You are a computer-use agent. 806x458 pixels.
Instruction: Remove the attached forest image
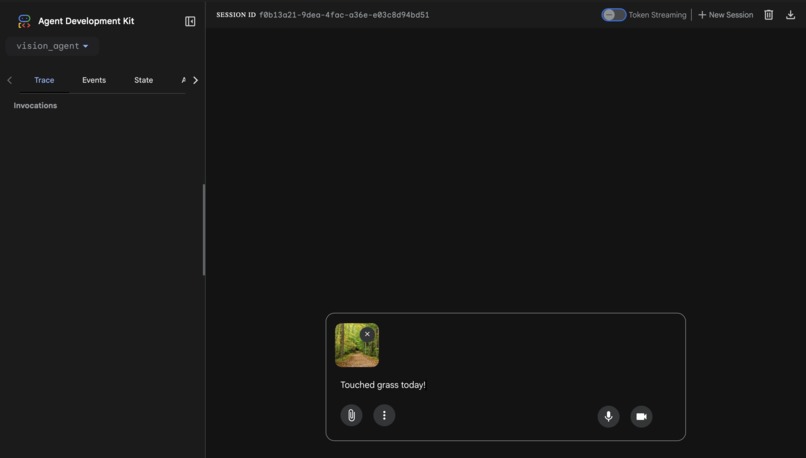coord(367,334)
